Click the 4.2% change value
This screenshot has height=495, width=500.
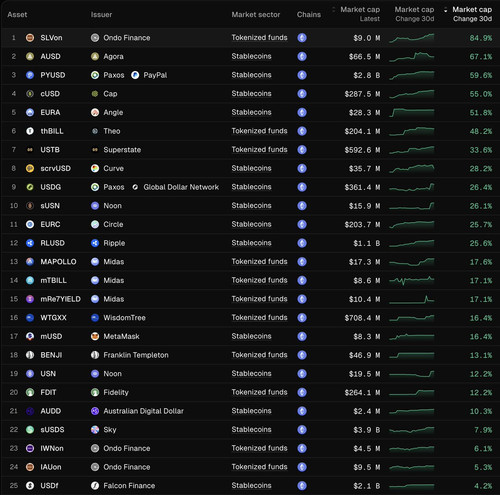pos(483,486)
